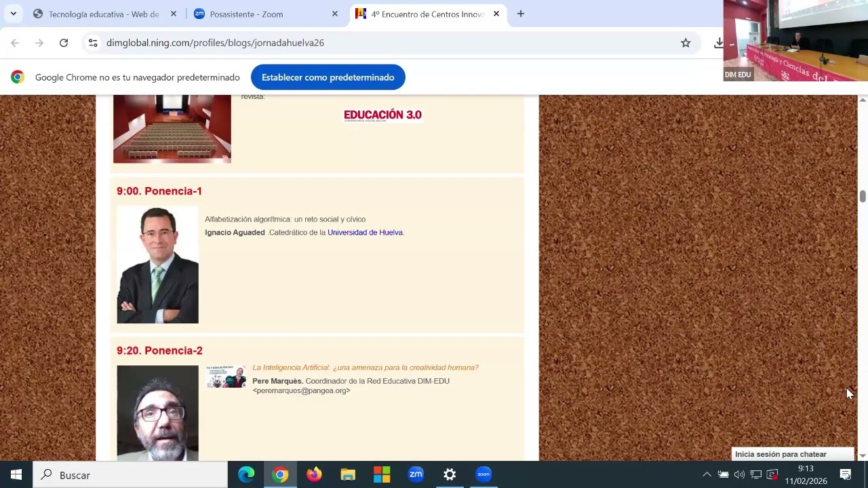Open the Chrome tab search dropdown arrow
Viewport: 868px width, 488px height.
(13, 14)
